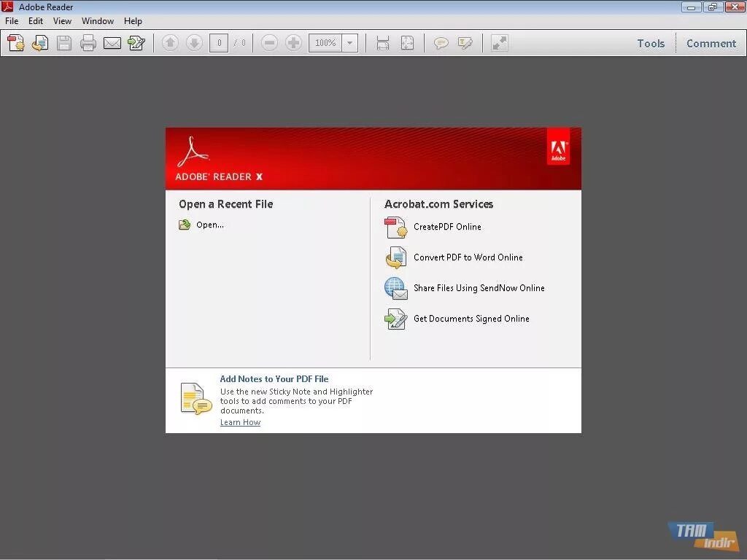Open the zoom level dropdown arrow

pyautogui.click(x=349, y=43)
